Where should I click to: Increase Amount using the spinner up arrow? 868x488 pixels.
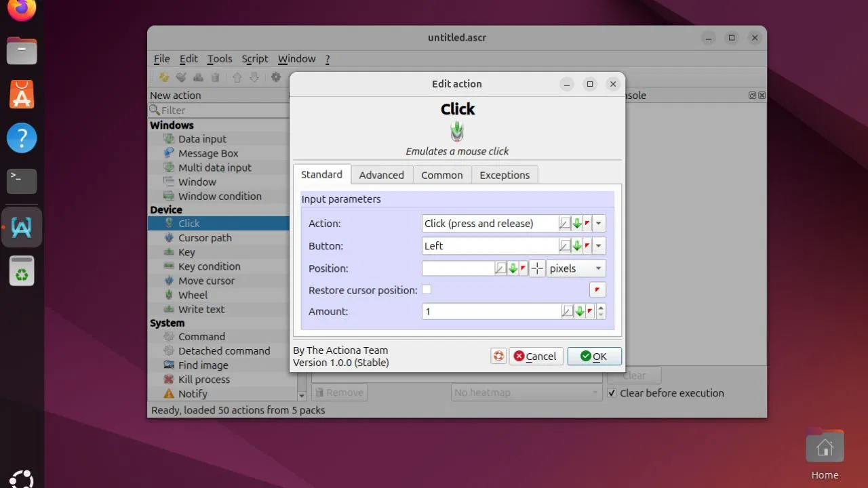[x=599, y=308]
